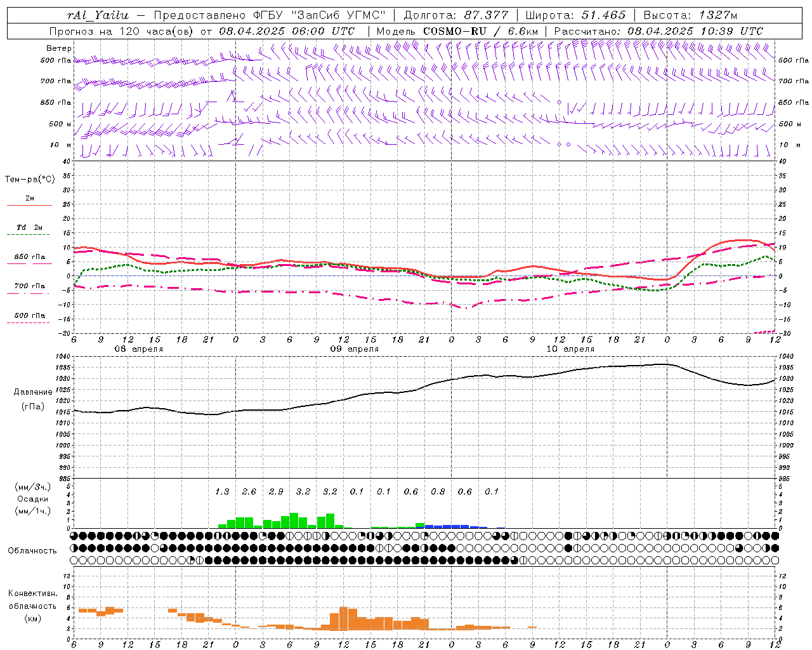Click the (км) unit label
The image size is (812, 650).
coord(32,618)
